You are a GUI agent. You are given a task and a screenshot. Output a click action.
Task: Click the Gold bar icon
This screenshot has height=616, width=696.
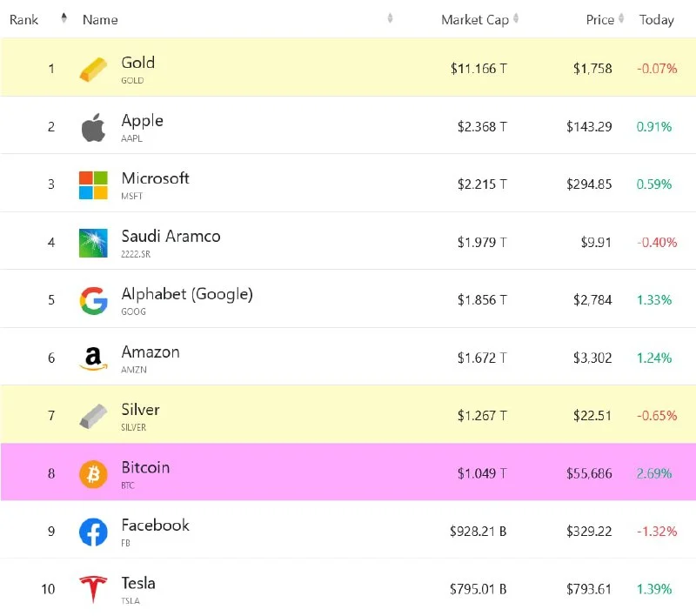[93, 69]
